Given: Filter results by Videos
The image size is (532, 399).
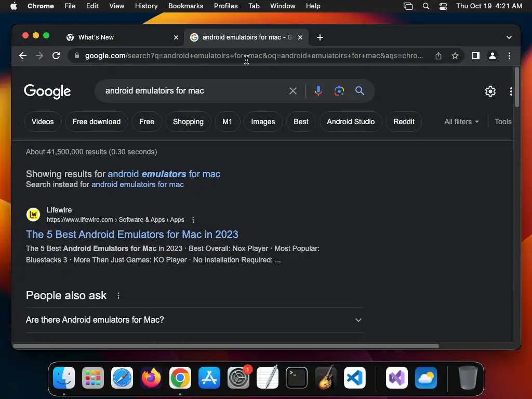Looking at the screenshot, I should click(x=43, y=122).
